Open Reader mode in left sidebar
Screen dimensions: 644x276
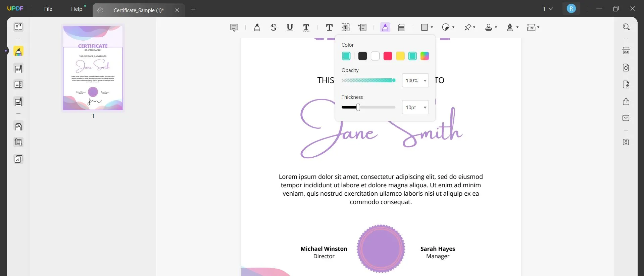click(18, 27)
